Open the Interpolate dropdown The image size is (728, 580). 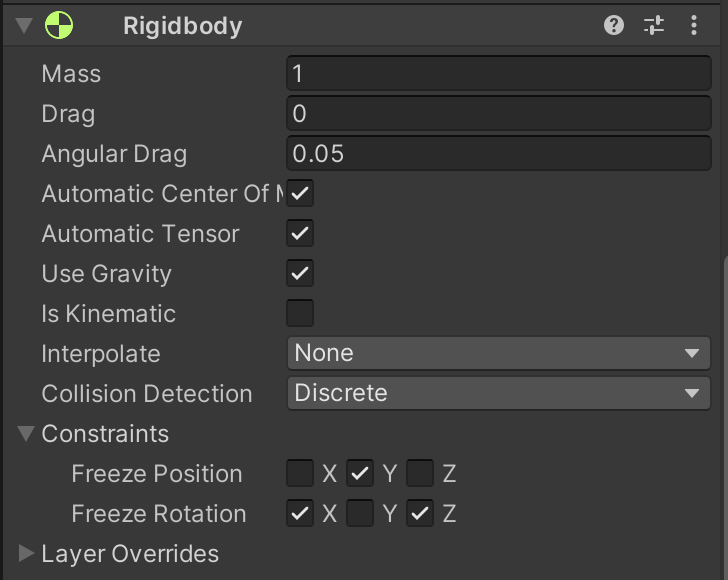(499, 353)
